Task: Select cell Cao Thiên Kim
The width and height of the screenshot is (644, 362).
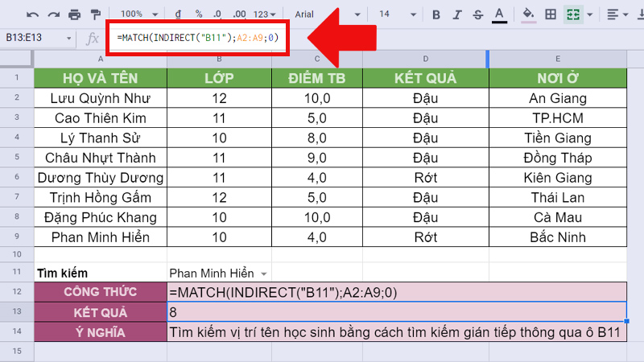Action: [100, 117]
